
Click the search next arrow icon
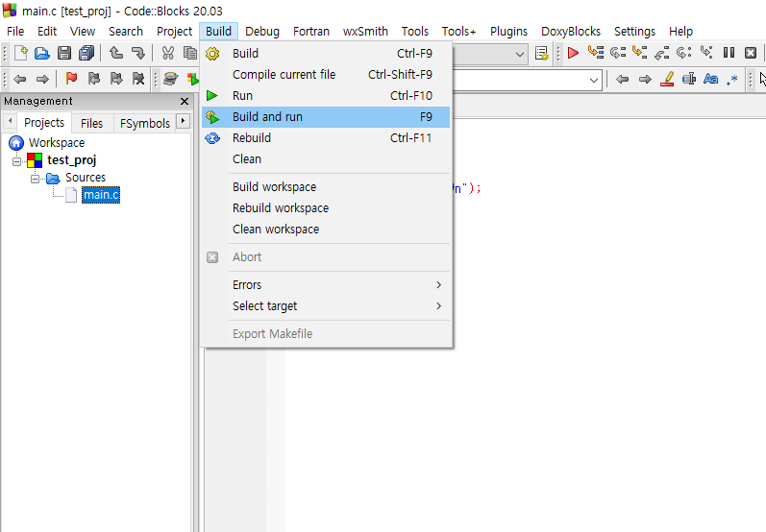pyautogui.click(x=645, y=79)
